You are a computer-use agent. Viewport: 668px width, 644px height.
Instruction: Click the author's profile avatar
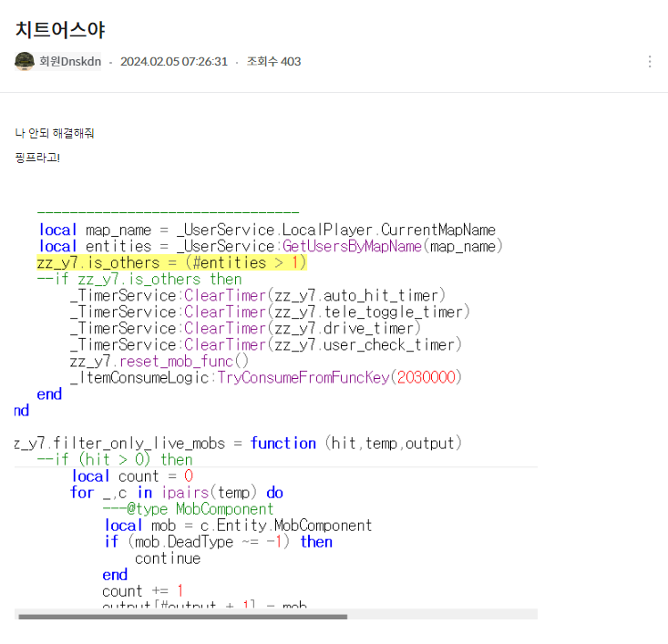click(x=25, y=61)
